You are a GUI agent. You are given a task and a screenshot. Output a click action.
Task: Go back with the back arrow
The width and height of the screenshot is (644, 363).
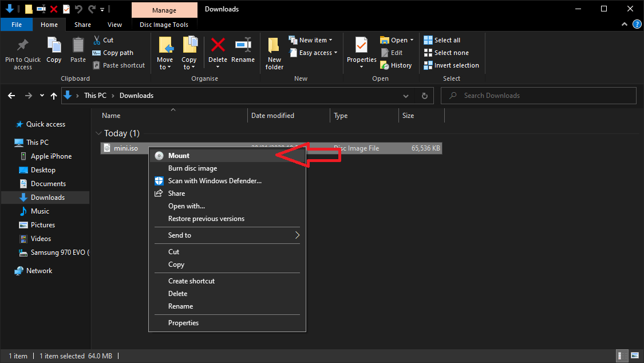click(11, 96)
